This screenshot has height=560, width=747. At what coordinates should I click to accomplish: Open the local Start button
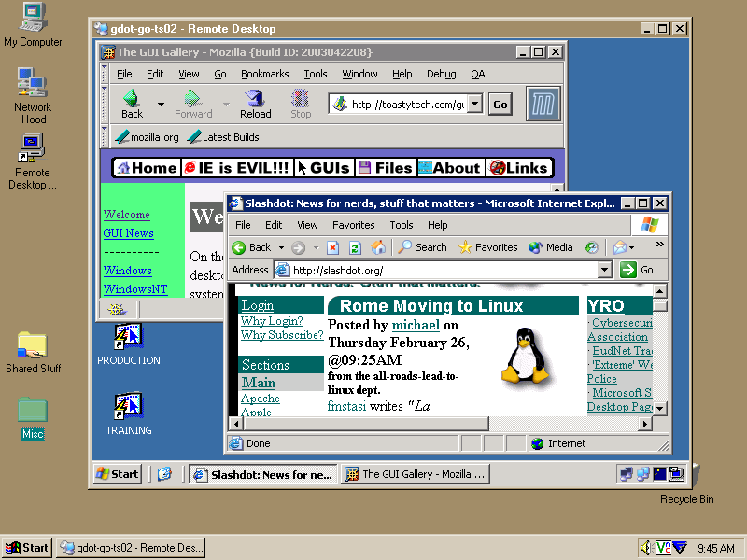(27, 548)
